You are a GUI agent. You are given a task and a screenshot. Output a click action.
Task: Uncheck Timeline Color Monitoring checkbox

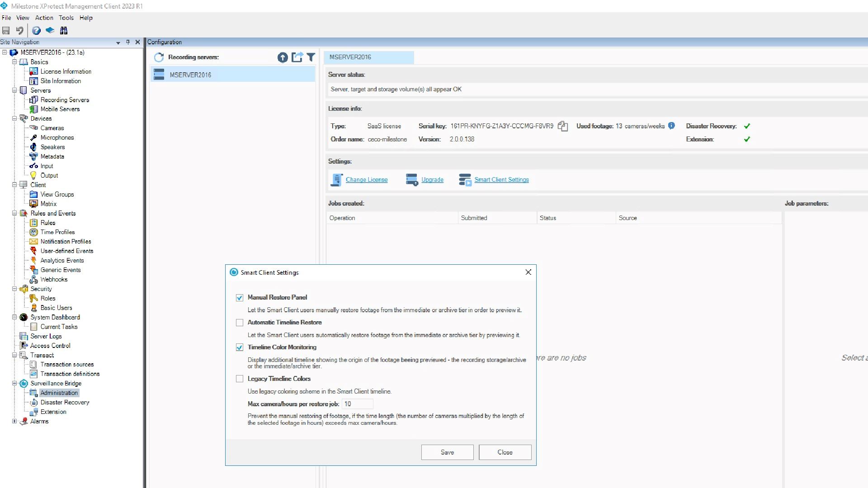240,347
